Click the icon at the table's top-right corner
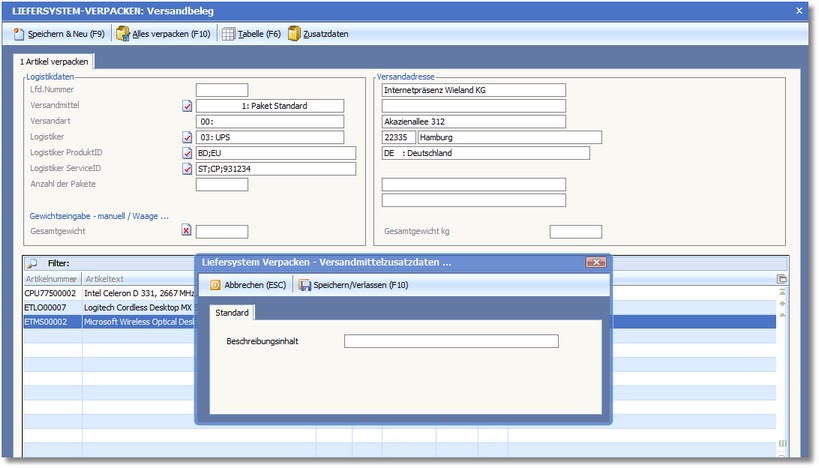 coord(782,279)
